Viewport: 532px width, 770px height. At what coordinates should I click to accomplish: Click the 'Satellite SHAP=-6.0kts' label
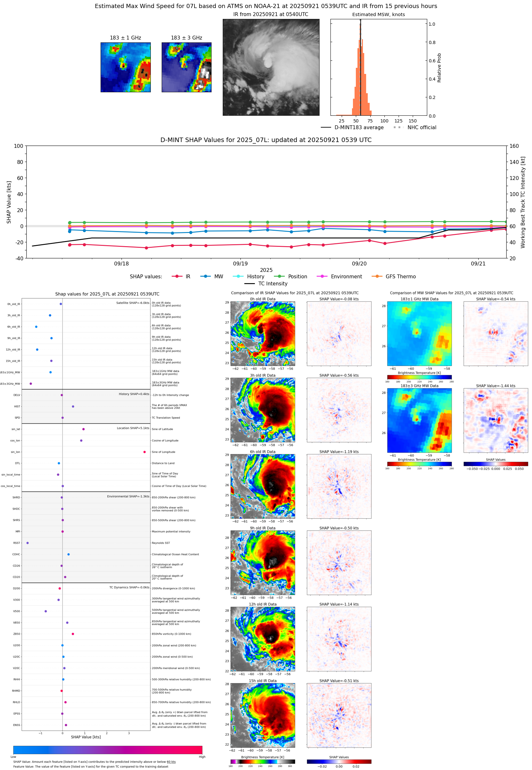pos(133,303)
